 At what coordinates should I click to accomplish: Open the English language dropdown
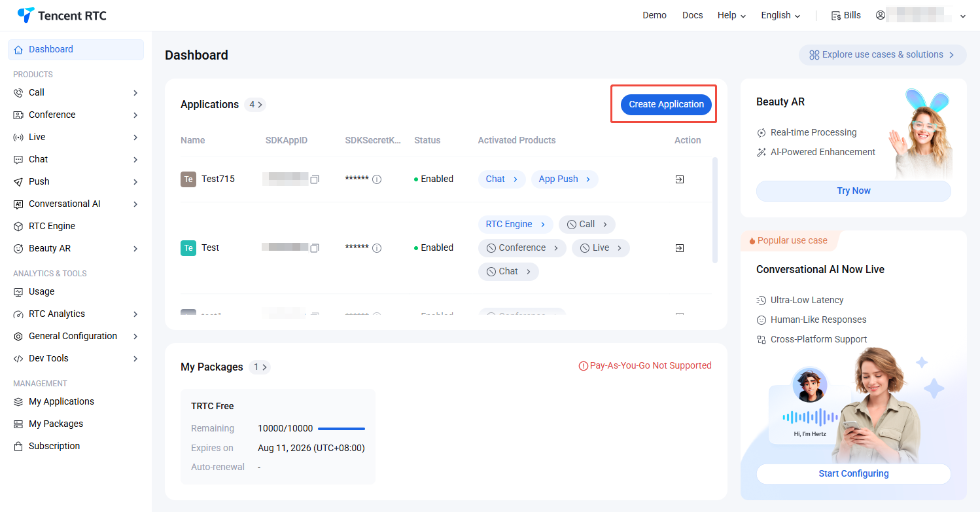[x=780, y=15]
